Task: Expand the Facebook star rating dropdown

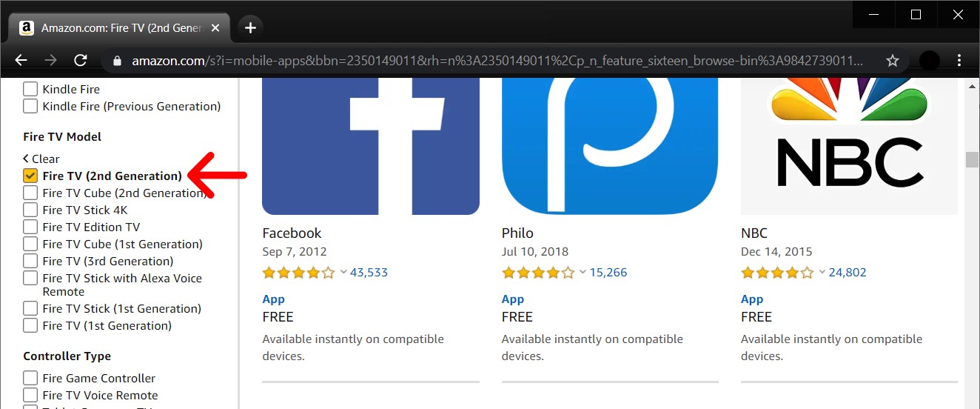Action: click(343, 273)
